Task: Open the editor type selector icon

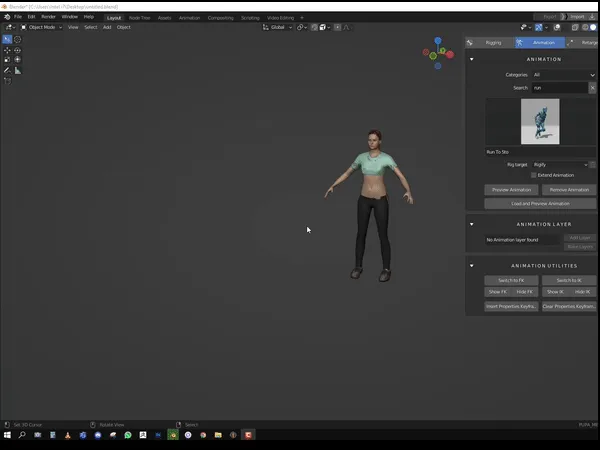Action: coord(10,27)
